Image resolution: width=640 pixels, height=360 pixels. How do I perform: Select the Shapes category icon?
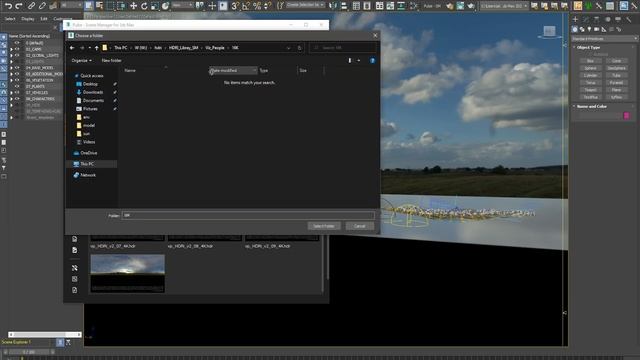click(582, 29)
